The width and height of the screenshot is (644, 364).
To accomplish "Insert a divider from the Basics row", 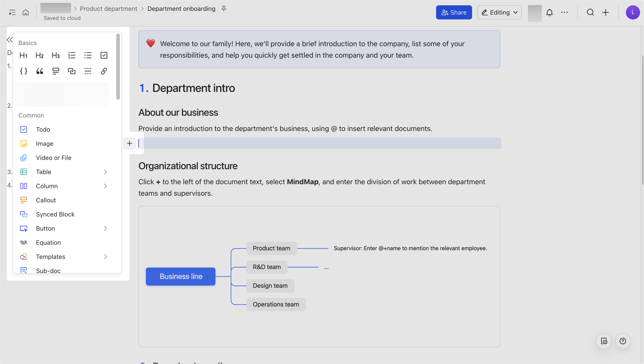I will pyautogui.click(x=88, y=71).
